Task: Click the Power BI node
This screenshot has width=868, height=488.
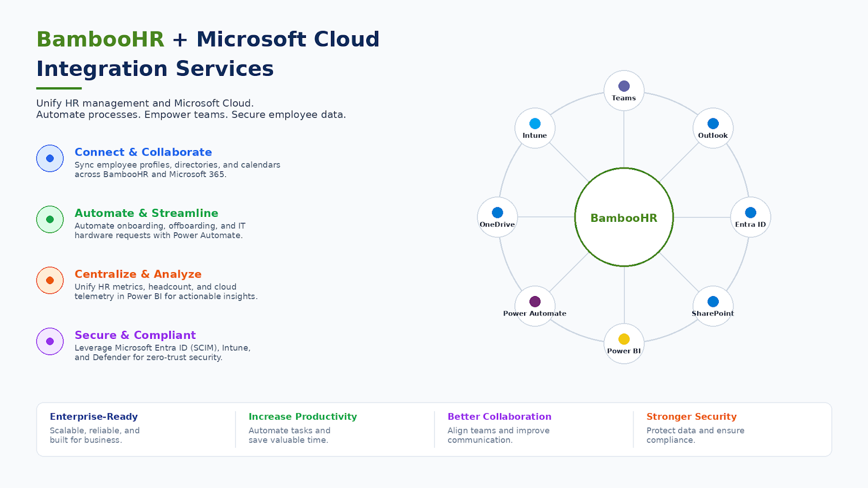Action: pos(624,343)
